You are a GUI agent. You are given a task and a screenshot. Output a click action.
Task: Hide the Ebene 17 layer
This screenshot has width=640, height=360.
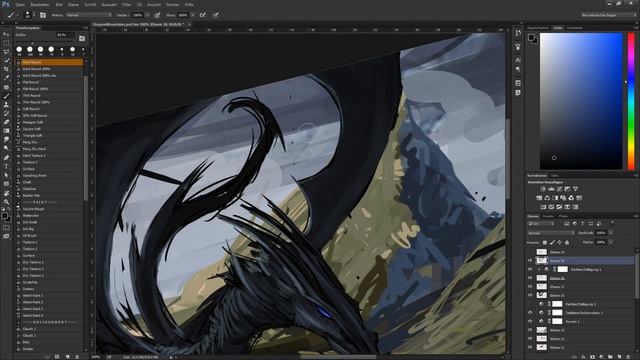(x=530, y=287)
